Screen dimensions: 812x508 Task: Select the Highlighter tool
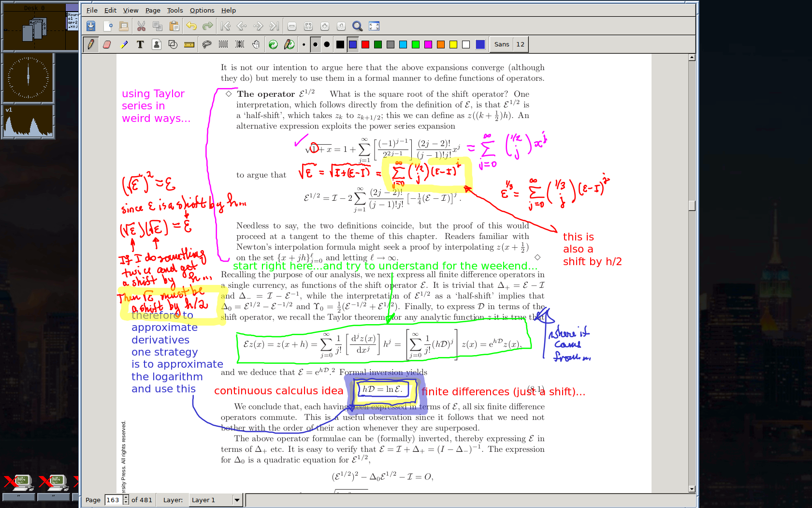[x=124, y=45]
